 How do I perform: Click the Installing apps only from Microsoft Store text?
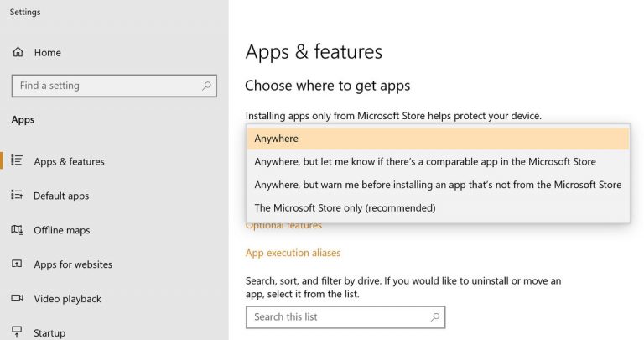[393, 116]
